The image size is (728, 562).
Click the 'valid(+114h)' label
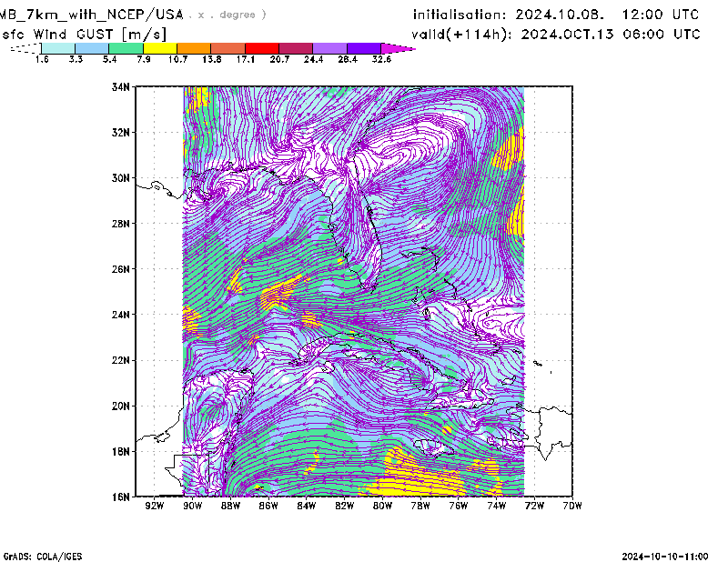(x=463, y=35)
